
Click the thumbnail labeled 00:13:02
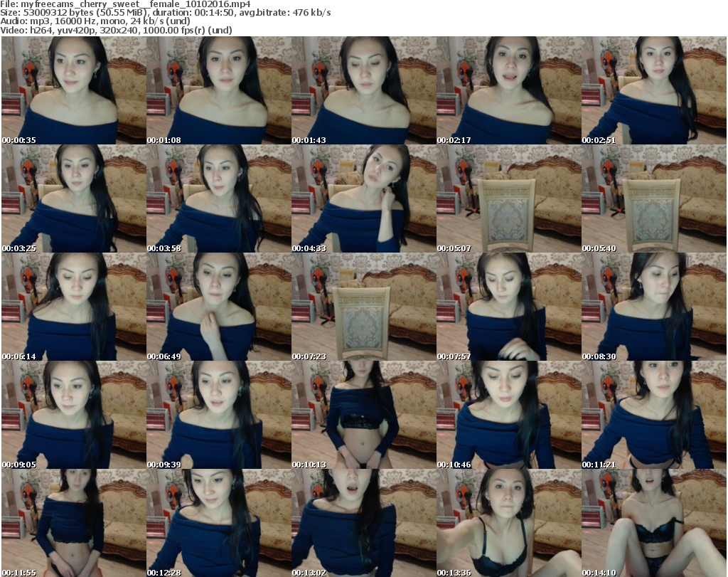pyautogui.click(x=363, y=523)
